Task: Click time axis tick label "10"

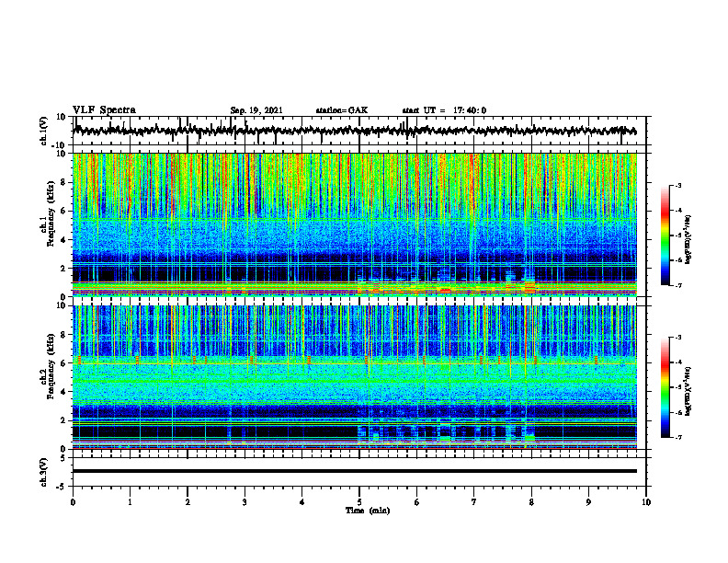Action: tap(646, 502)
